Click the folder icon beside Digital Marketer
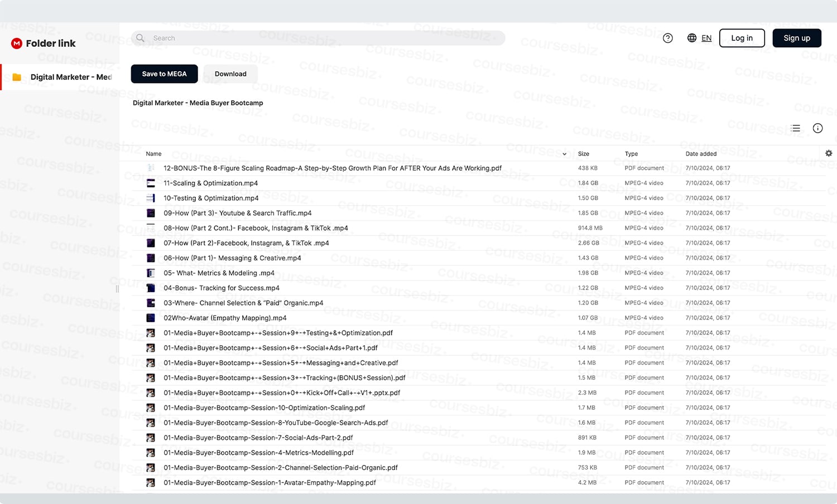The width and height of the screenshot is (837, 504). pos(17,77)
